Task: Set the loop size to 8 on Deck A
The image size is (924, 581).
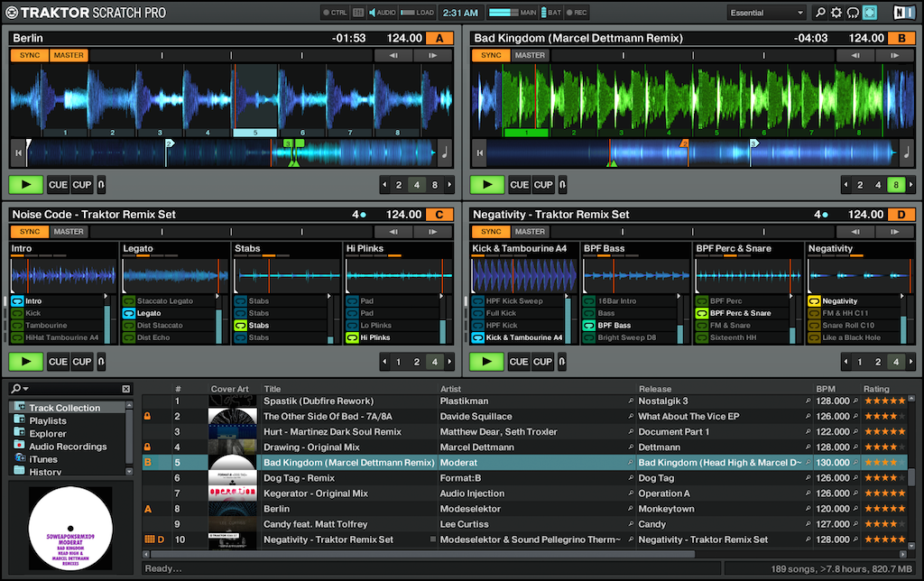Action: [x=435, y=185]
